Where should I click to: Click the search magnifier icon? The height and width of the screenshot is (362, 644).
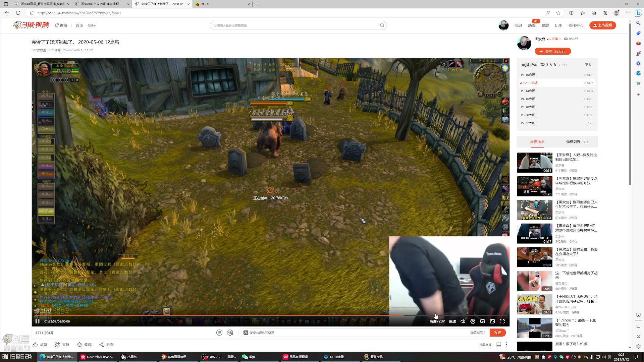[382, 25]
